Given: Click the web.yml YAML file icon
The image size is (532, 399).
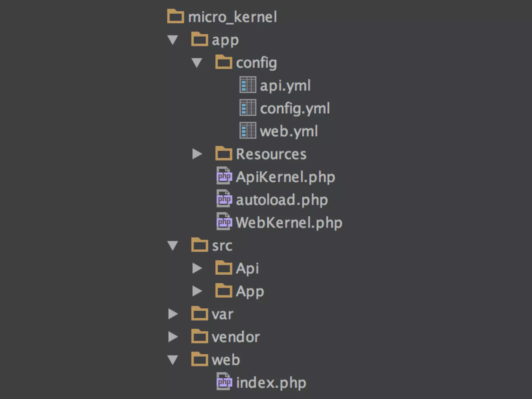Looking at the screenshot, I should pyautogui.click(x=248, y=130).
